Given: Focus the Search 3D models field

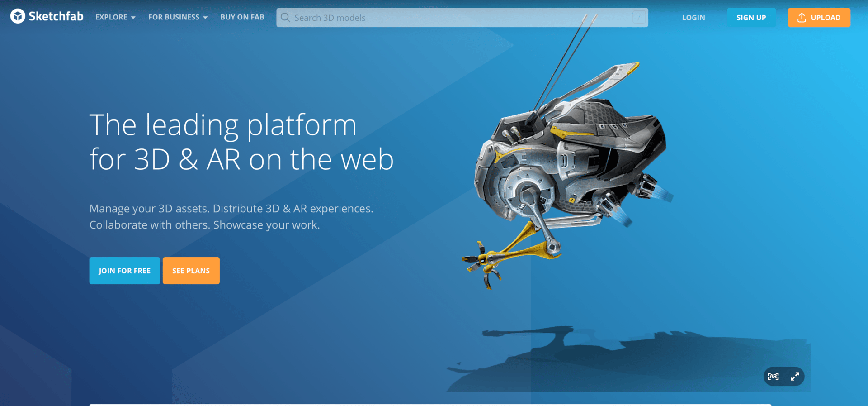Looking at the screenshot, I should (462, 18).
